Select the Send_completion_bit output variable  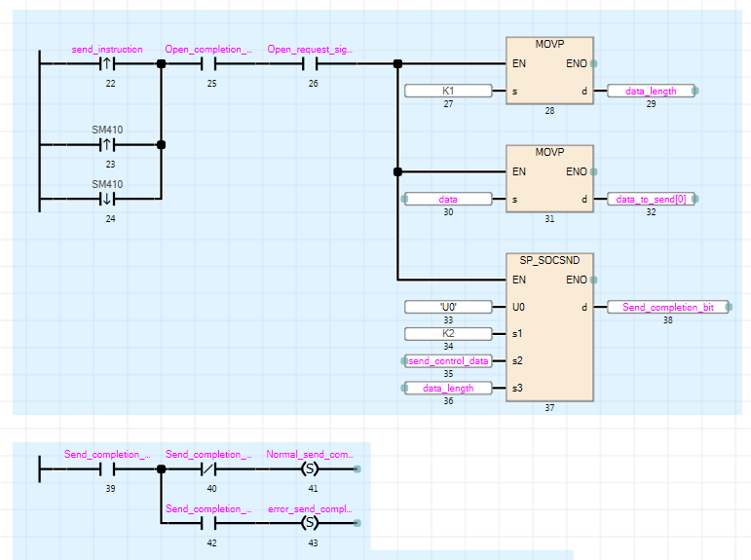[667, 308]
